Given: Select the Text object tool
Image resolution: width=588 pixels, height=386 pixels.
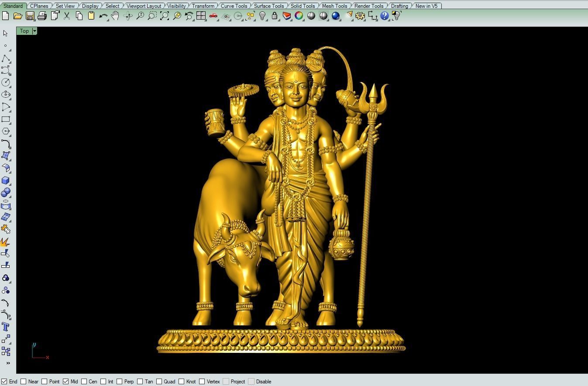Looking at the screenshot, I should pos(6,327).
